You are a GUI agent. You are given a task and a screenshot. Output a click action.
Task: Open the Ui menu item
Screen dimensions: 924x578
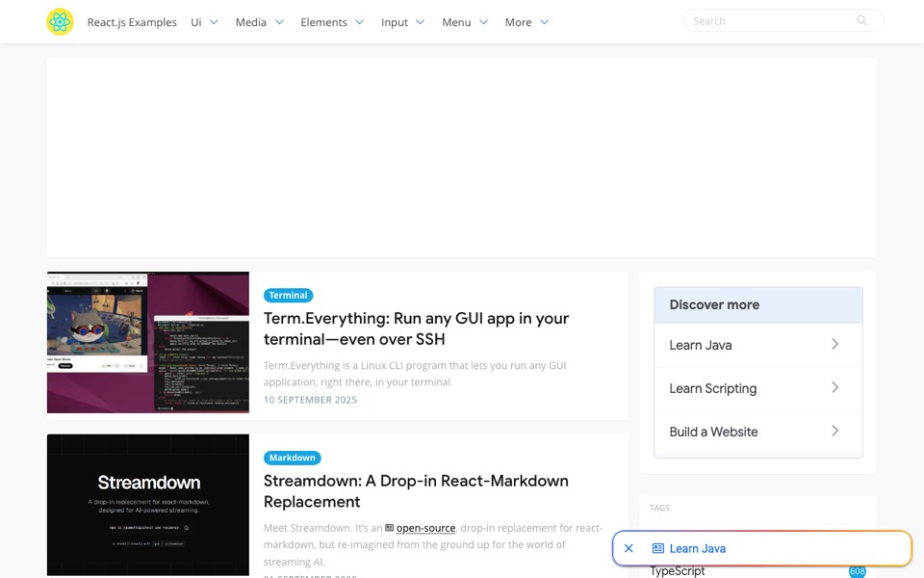click(196, 22)
